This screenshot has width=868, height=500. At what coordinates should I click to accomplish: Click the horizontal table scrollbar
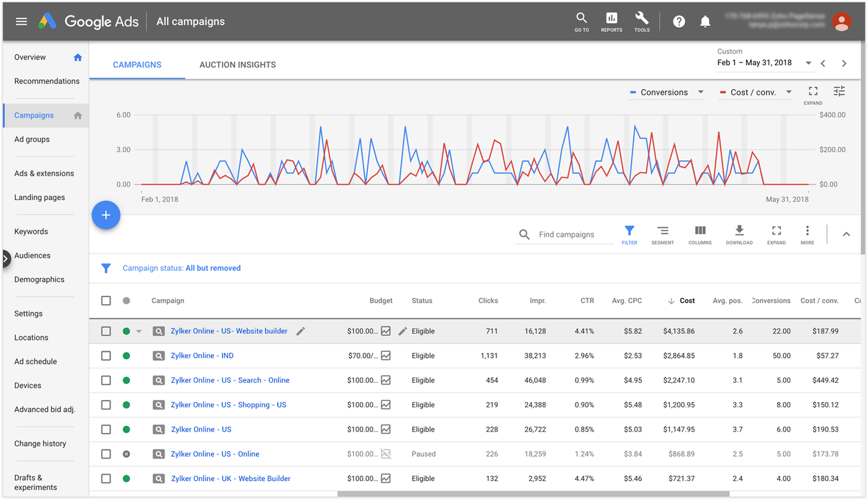[x=533, y=494]
